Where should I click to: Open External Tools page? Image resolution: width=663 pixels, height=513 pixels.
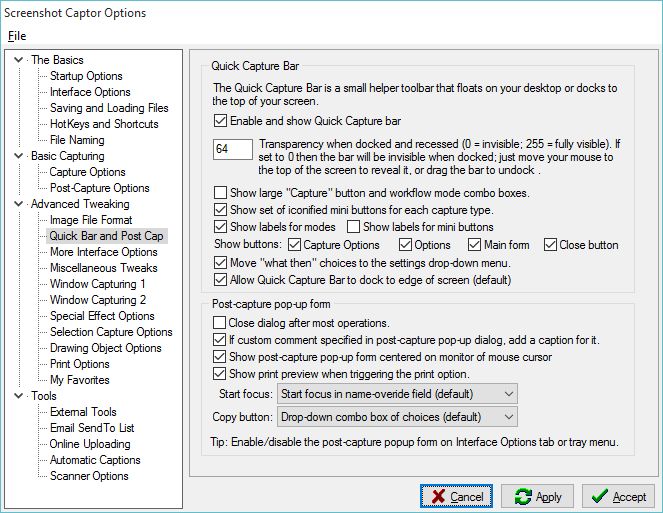(x=83, y=412)
